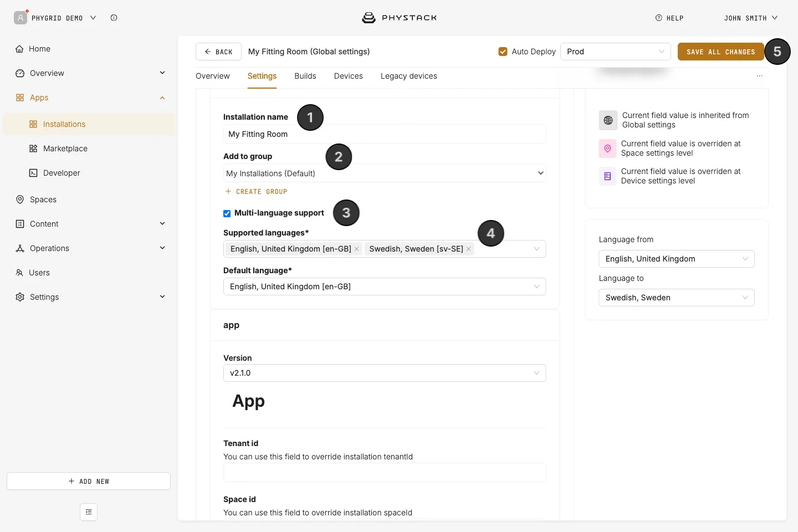Open the Version v2.1.0 dropdown

(385, 373)
